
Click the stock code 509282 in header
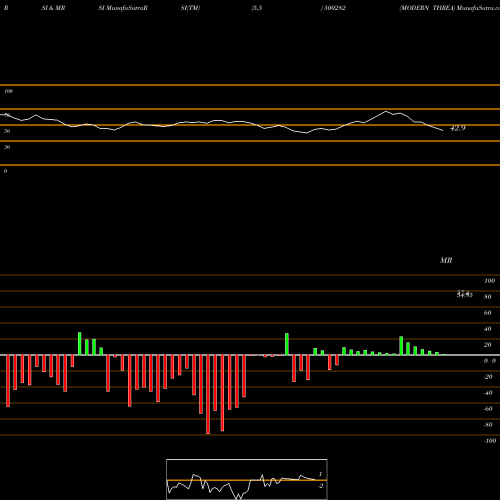[334, 8]
